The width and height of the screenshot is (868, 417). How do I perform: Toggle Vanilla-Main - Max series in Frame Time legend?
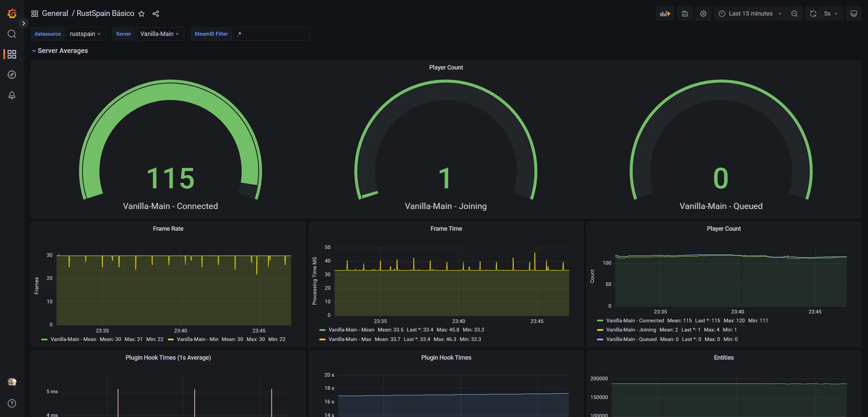(350, 339)
